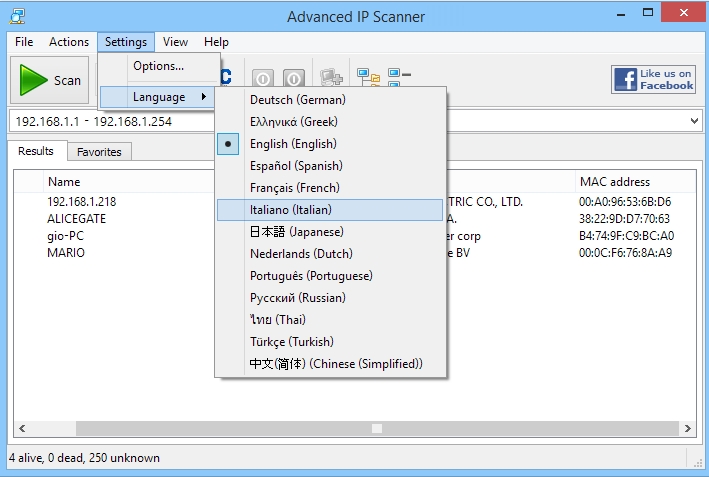Screen dimensions: 709x477
Task: Select Türkçe (Turkish) language
Action: (330, 342)
